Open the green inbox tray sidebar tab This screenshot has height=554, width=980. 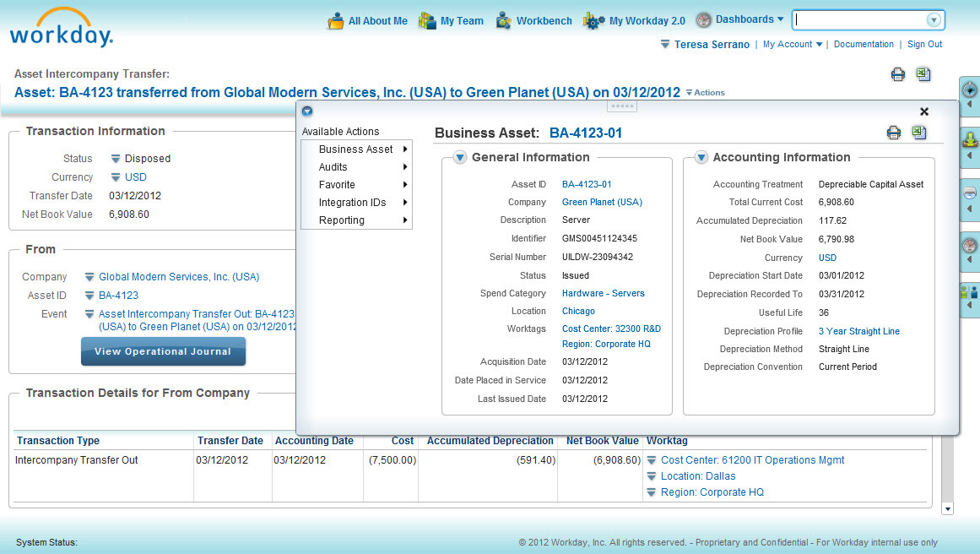tap(969, 146)
